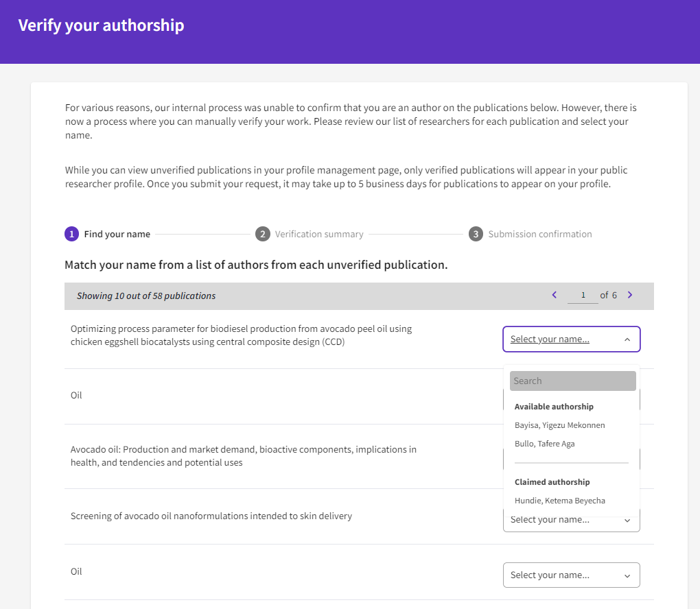
Task: Click the Find your name step label
Action: 117,234
